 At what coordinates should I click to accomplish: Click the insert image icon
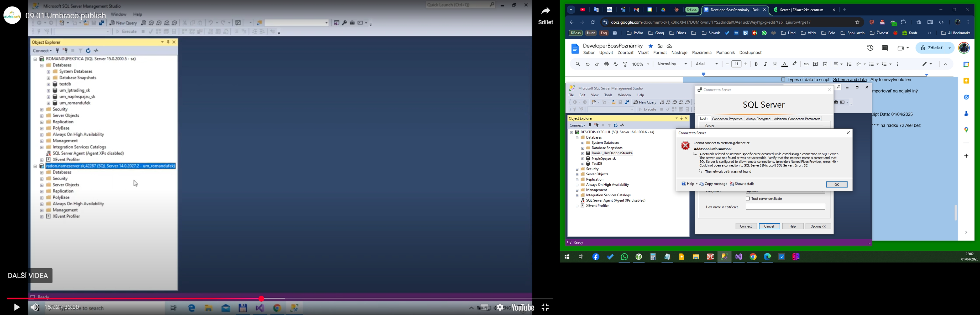[825, 64]
